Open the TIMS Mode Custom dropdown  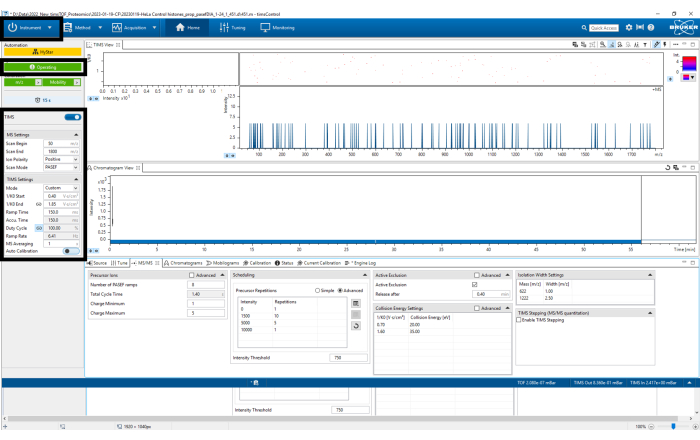[x=61, y=188]
